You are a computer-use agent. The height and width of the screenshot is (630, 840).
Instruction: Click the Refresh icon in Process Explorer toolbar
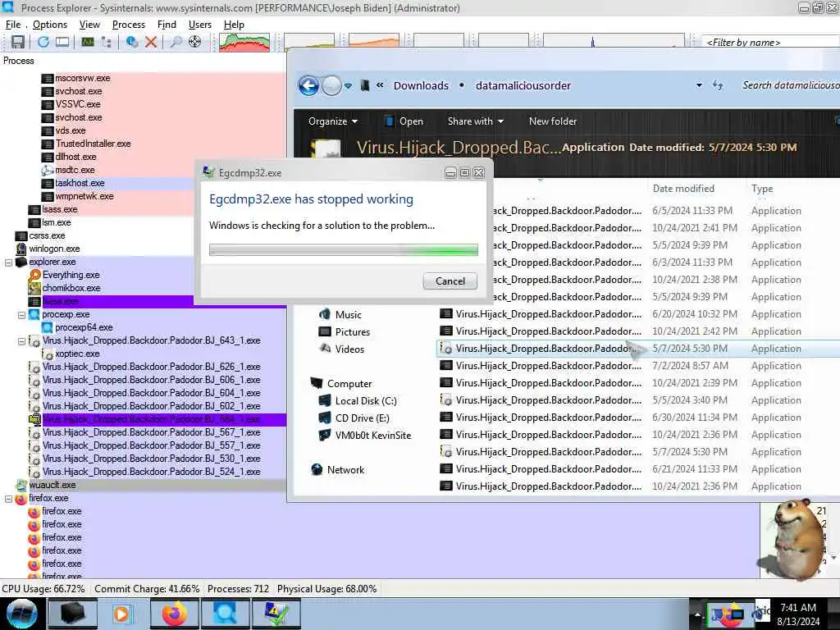click(43, 42)
